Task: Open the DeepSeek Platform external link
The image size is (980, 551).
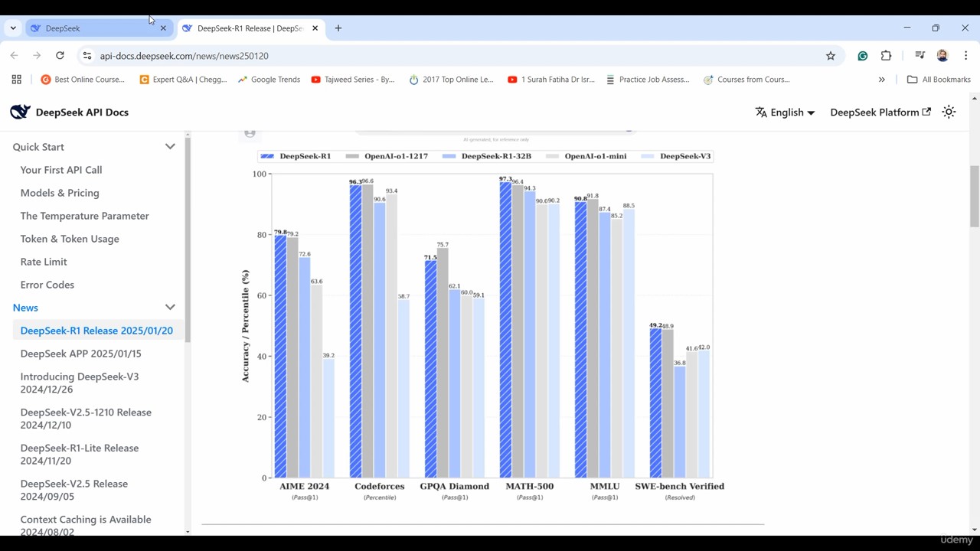Action: coord(880,112)
